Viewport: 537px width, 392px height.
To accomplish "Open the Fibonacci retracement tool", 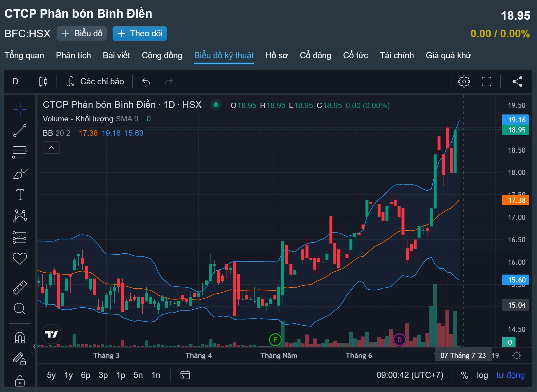I will pyautogui.click(x=20, y=152).
